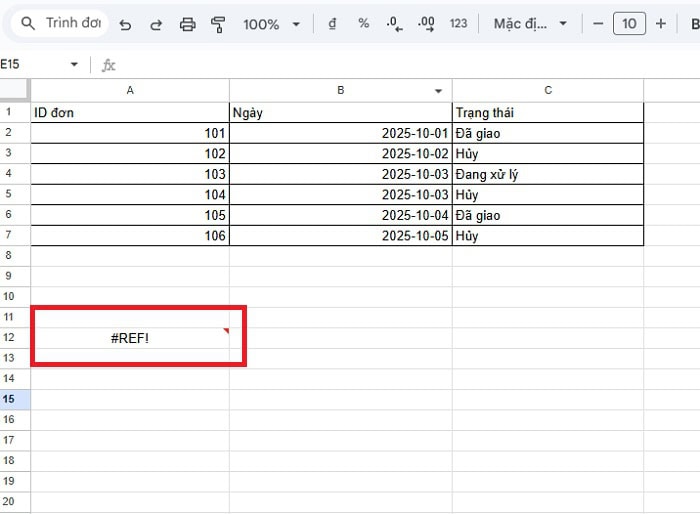Select date cell 2025-10-04
700x514 pixels.
341,215
